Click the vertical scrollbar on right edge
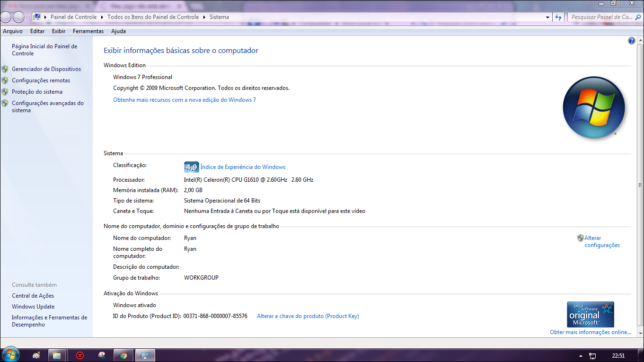 [x=640, y=185]
